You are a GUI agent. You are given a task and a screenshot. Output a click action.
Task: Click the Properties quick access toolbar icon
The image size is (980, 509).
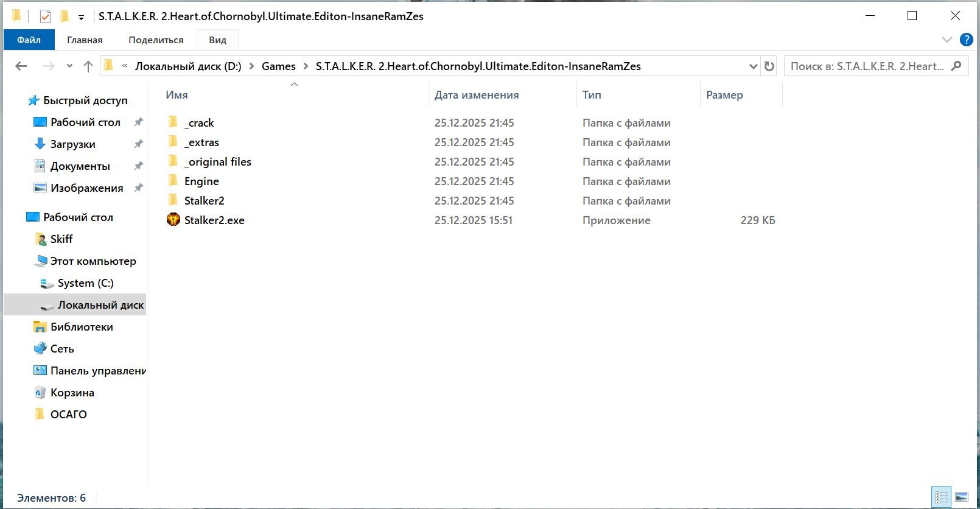pos(45,16)
